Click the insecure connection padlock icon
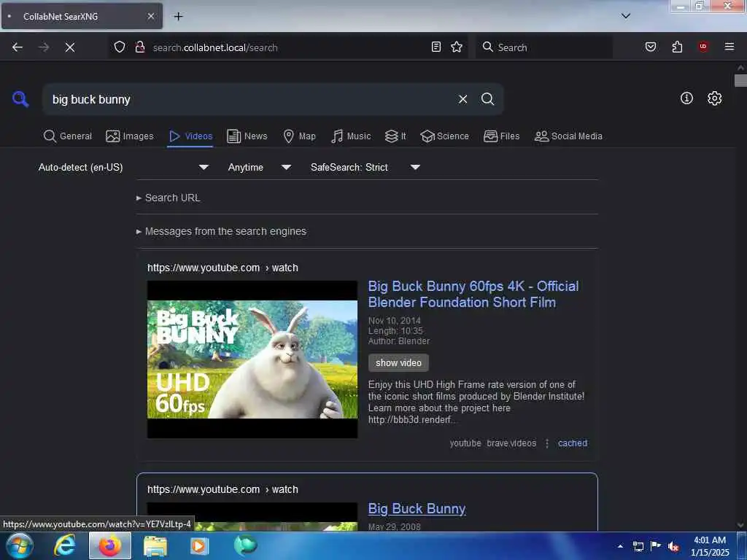The height and width of the screenshot is (560, 747). click(x=140, y=47)
